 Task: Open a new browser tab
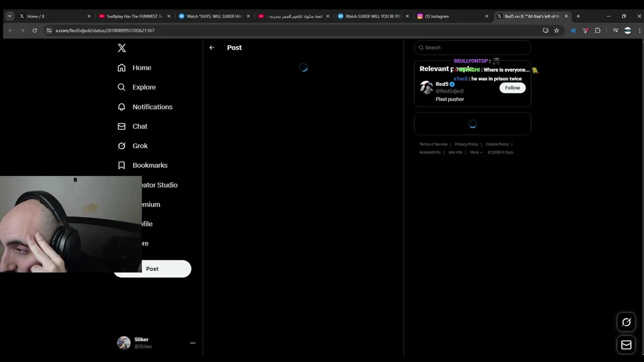tap(578, 16)
